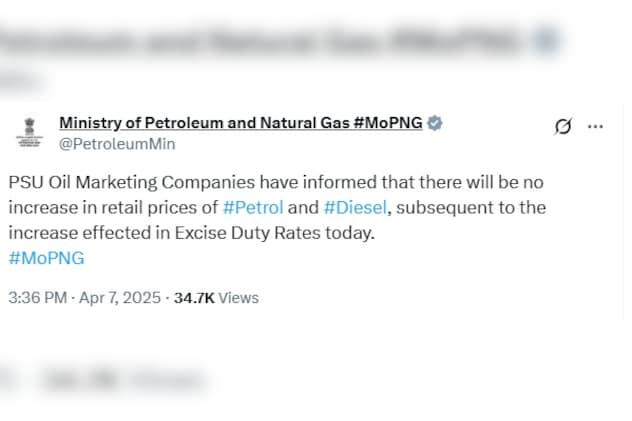The height and width of the screenshot is (421, 632).
Task: Click the verified badge beside the ministry name
Action: (x=436, y=123)
